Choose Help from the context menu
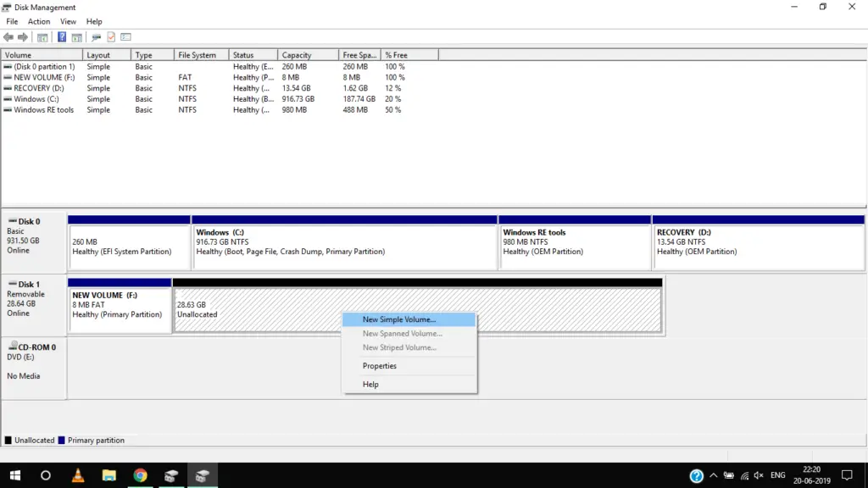 point(409,384)
